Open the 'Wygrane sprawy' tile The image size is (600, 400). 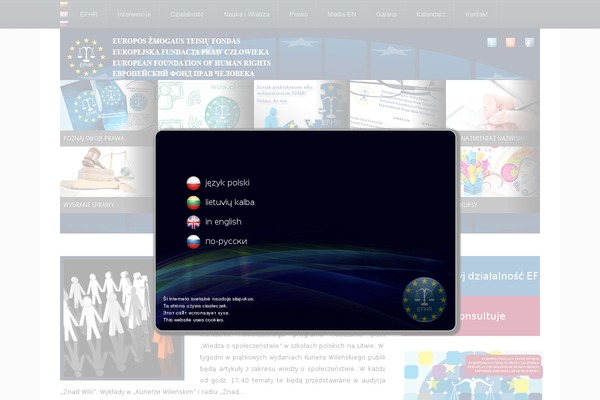pos(107,180)
